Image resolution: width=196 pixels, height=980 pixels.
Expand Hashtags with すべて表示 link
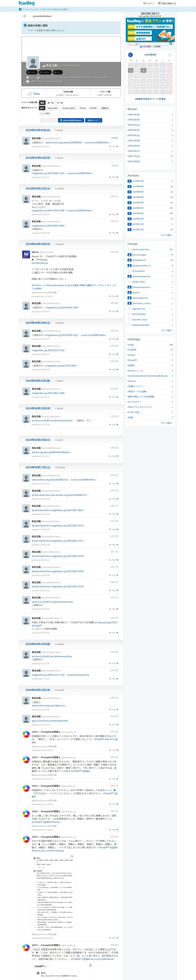(167, 423)
